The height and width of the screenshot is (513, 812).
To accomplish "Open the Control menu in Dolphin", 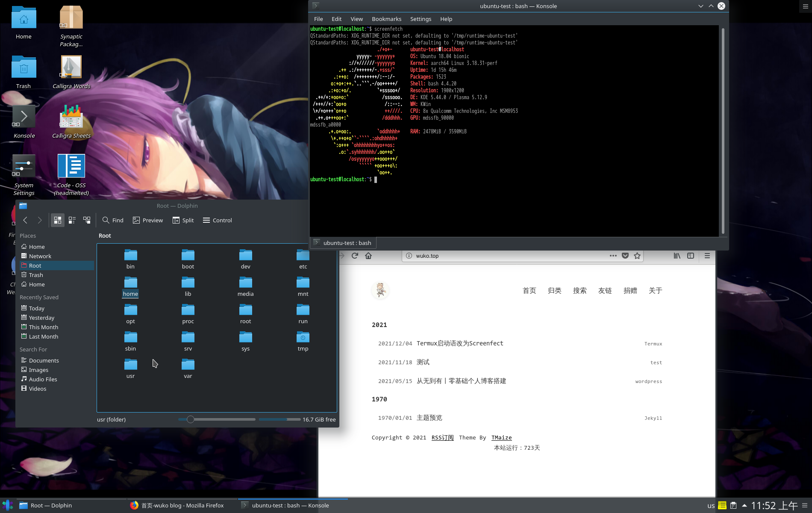I will [x=217, y=220].
